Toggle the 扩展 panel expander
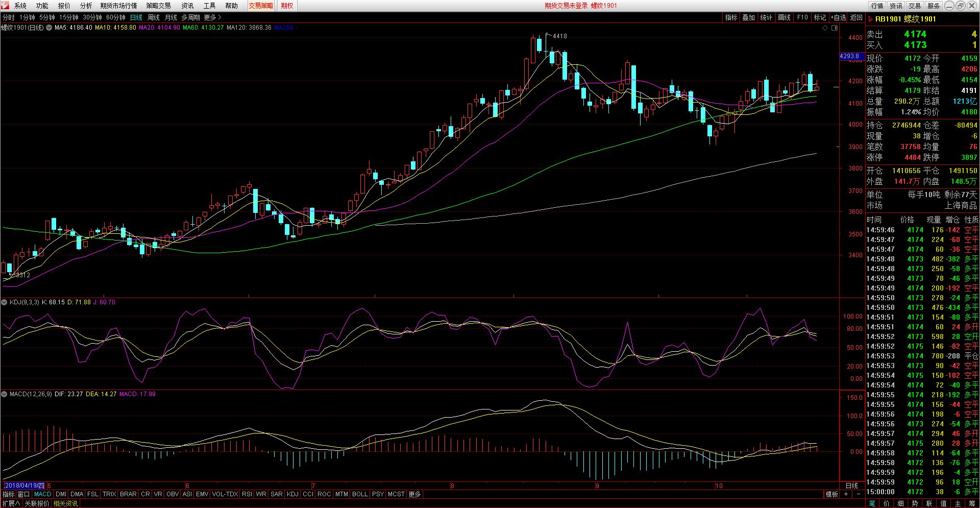Screen dimensions: 980x508 pyautogui.click(x=11, y=503)
